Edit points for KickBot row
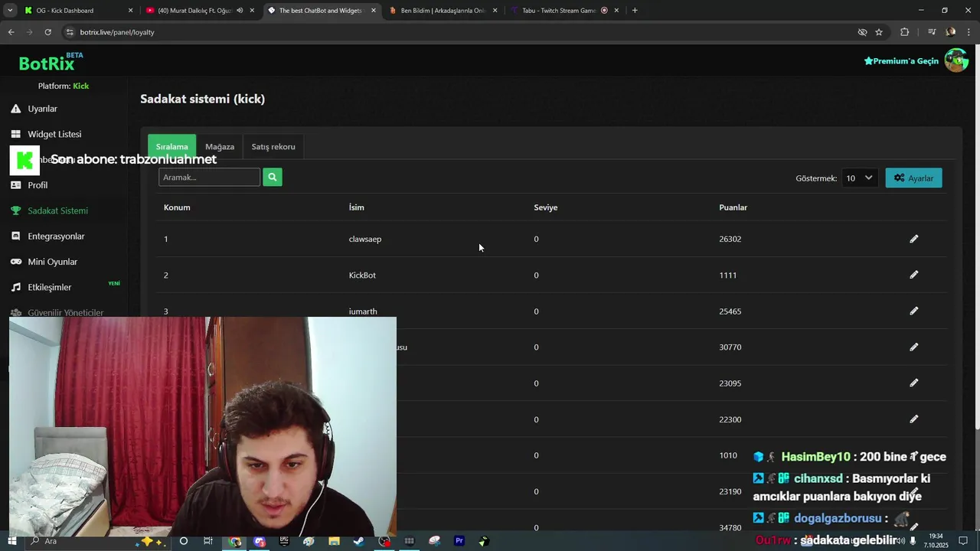This screenshot has height=551, width=980. click(x=913, y=275)
